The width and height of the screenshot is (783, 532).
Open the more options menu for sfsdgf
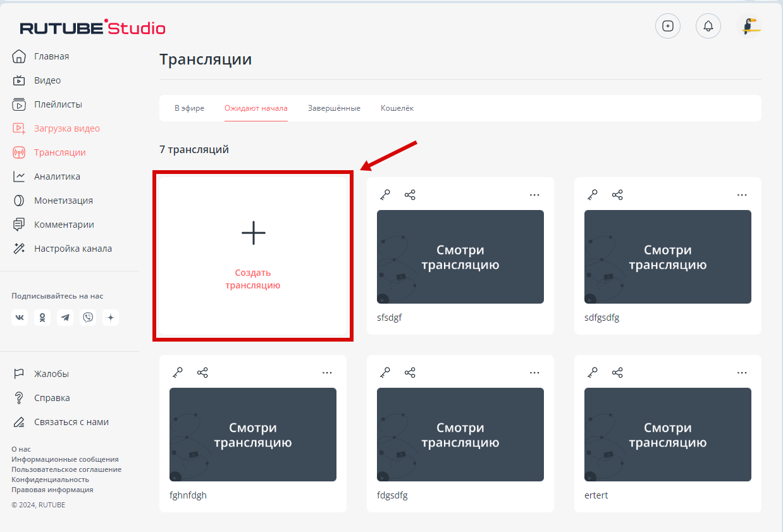pyautogui.click(x=534, y=195)
